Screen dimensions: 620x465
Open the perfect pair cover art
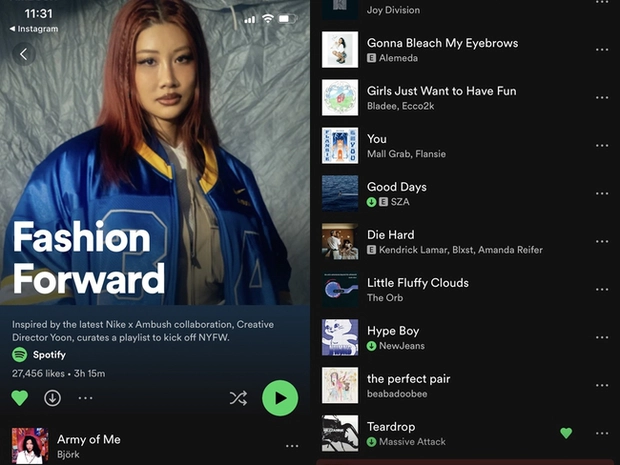click(340, 385)
